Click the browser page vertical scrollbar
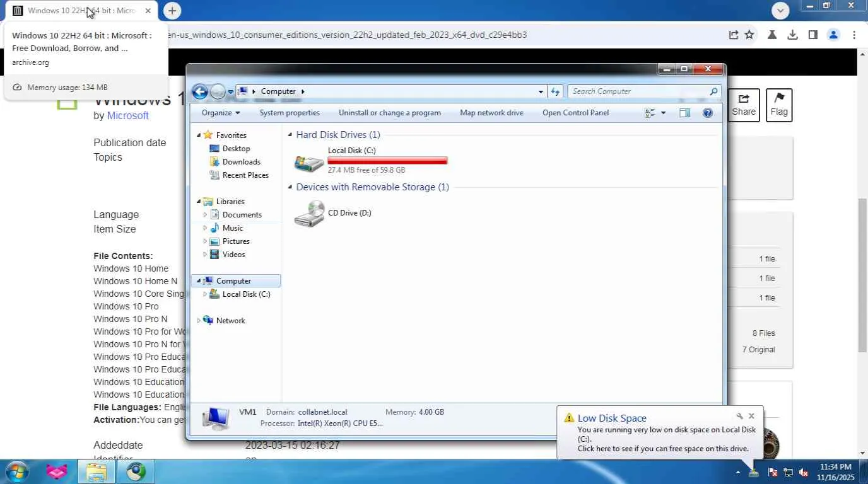The width and height of the screenshot is (868, 484). (x=862, y=275)
